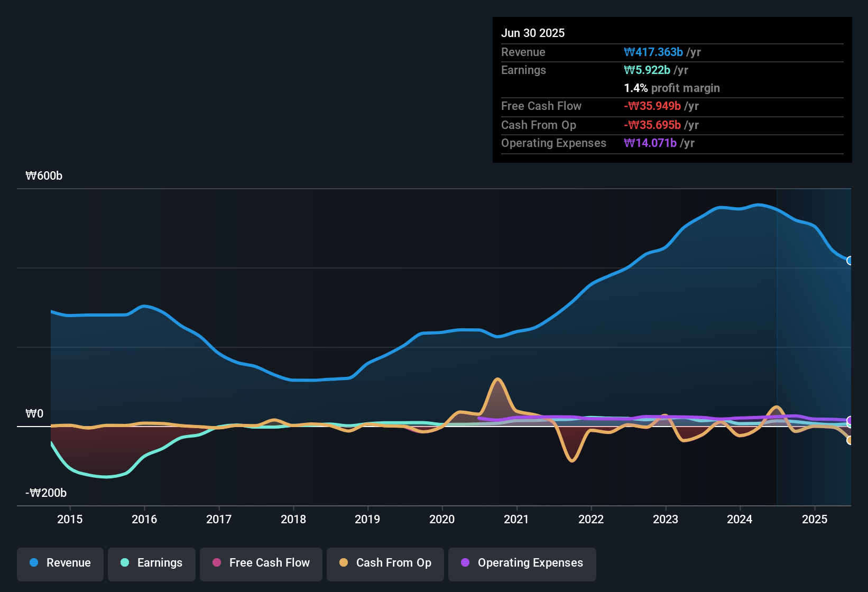Click the orange Cash From Op legend dot

[344, 563]
